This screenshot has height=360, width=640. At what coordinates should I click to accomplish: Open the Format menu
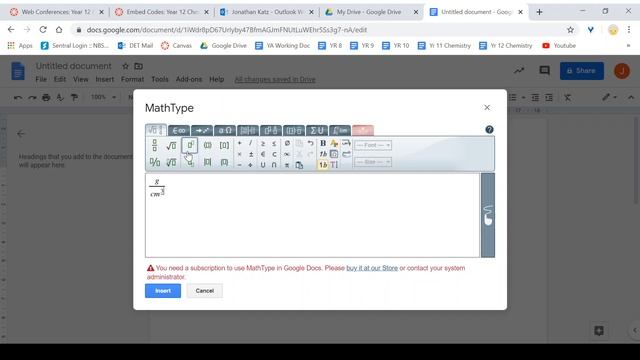132,79
